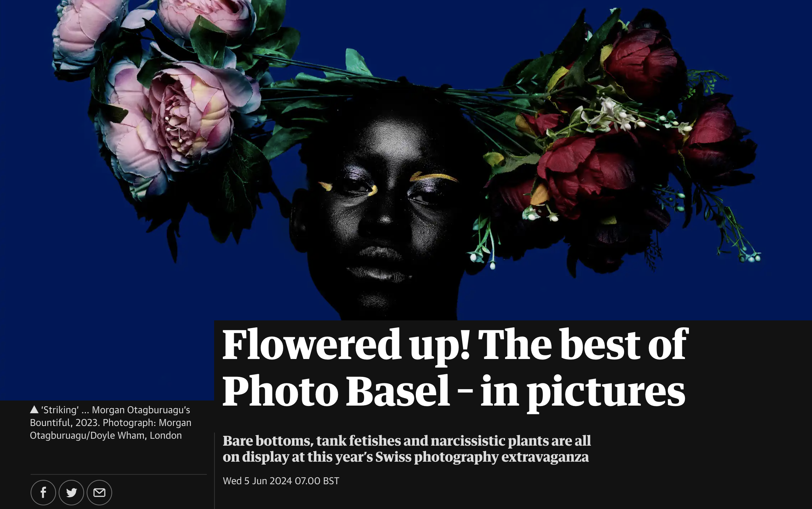Share the article on Facebook
Image resolution: width=812 pixels, height=509 pixels.
(x=43, y=492)
